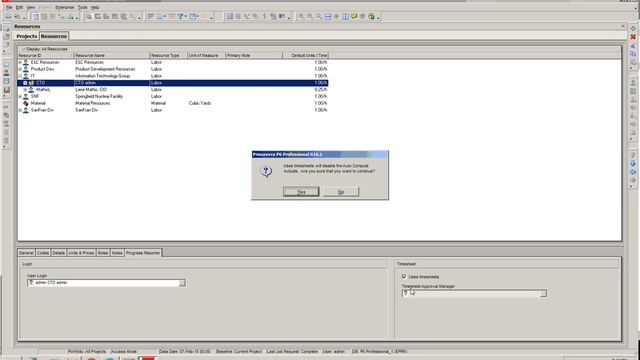This screenshot has height=360, width=640.
Task: Click the person icon beside Mathis
Action: coord(31,89)
